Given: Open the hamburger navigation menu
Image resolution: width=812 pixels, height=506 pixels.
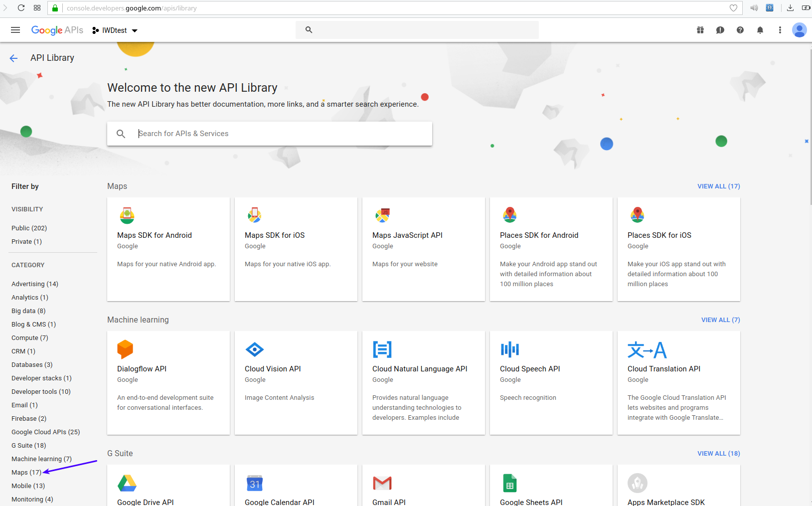Looking at the screenshot, I should click(15, 30).
